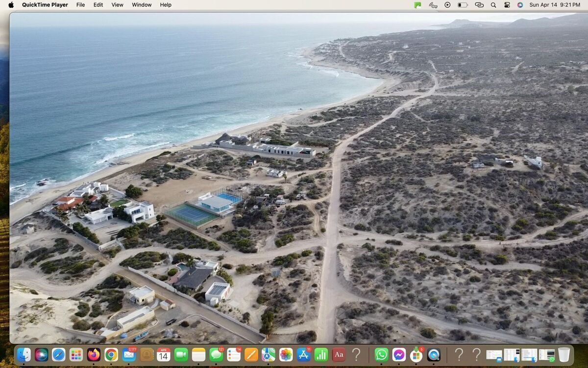Open Control Center from the menu bar
Screen dimensions: 588x368
[x=507, y=5]
